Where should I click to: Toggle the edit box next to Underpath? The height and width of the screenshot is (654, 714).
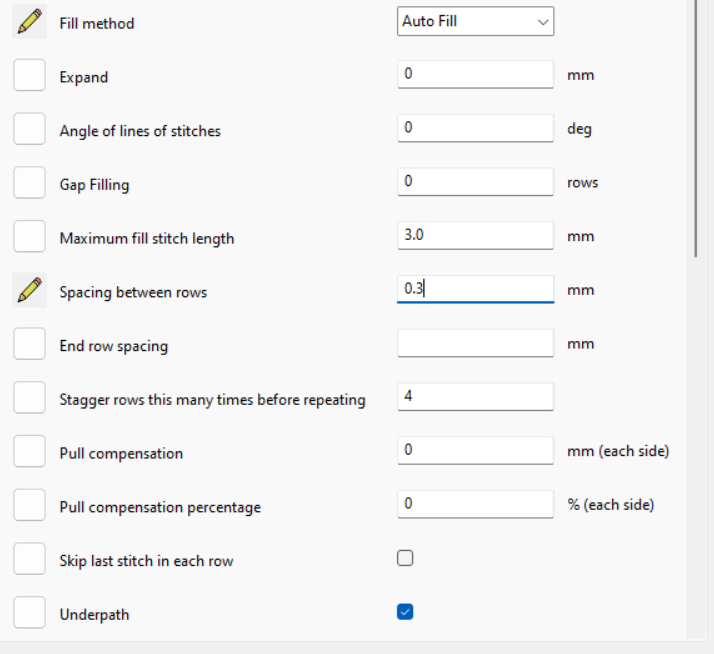[29, 613]
